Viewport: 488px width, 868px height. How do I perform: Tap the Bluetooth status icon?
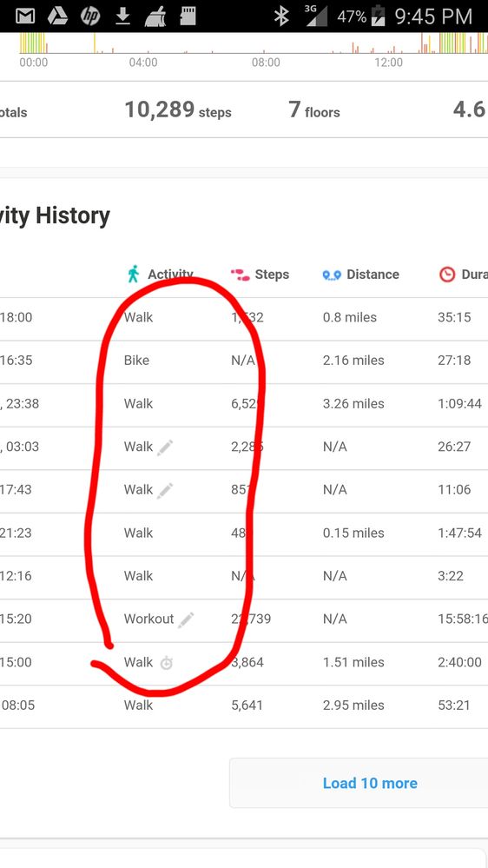[281, 17]
